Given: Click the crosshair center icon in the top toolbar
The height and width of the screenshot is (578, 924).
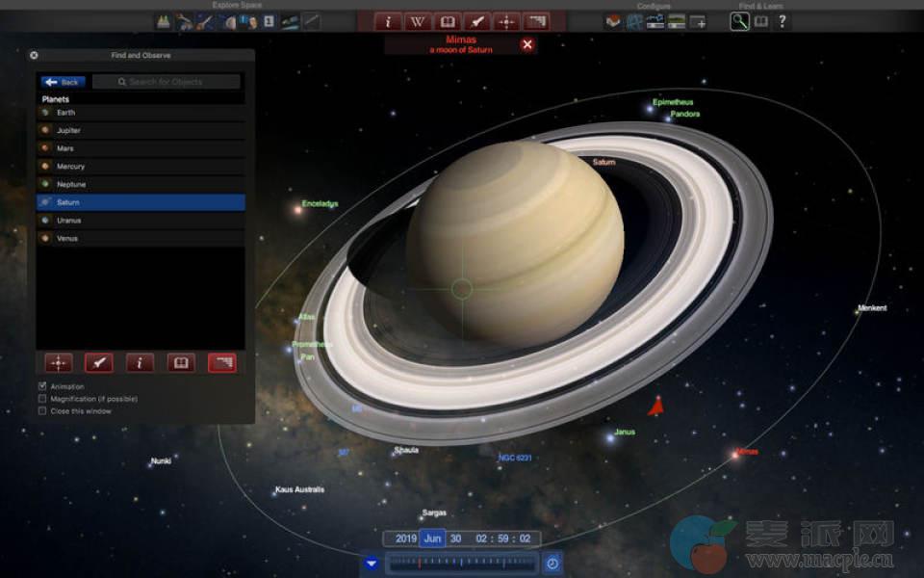Looking at the screenshot, I should click(x=506, y=21).
